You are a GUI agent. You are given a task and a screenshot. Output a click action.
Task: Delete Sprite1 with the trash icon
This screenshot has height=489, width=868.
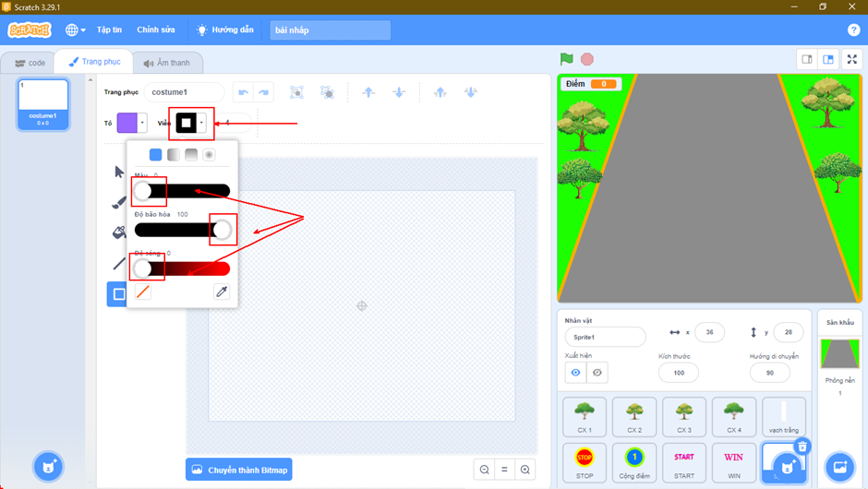click(x=802, y=447)
